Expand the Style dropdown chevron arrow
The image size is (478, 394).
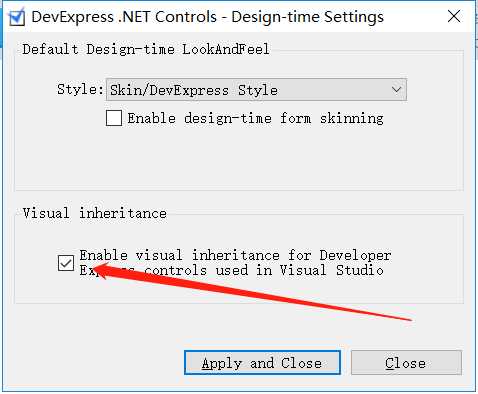click(x=396, y=89)
